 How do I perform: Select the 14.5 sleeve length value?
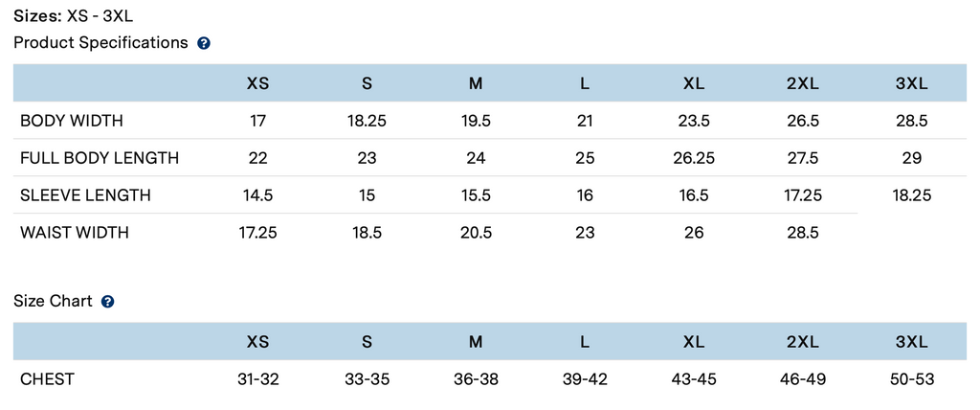point(257,195)
